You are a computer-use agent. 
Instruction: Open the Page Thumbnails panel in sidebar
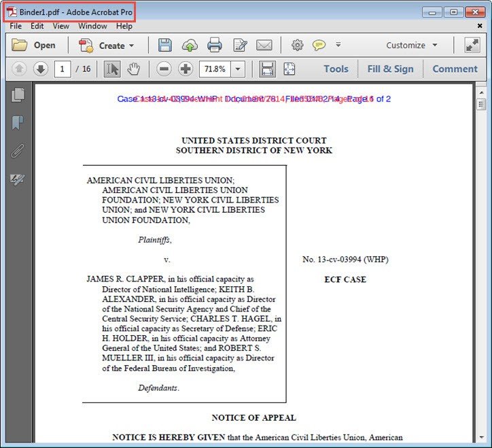click(x=18, y=95)
